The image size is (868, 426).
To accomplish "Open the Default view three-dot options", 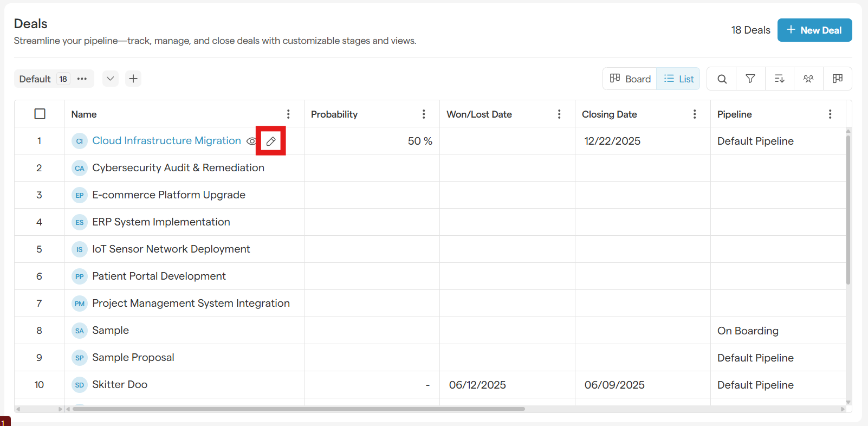I will click(x=82, y=79).
